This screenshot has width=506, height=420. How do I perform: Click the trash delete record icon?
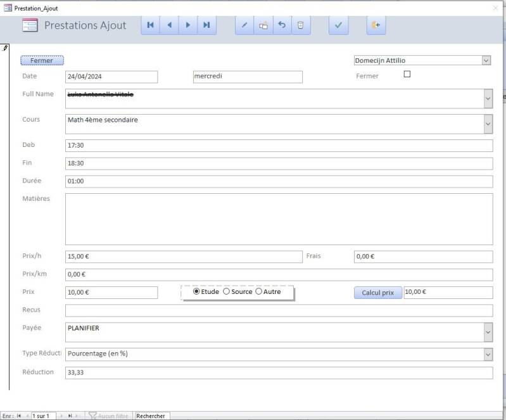coord(301,25)
